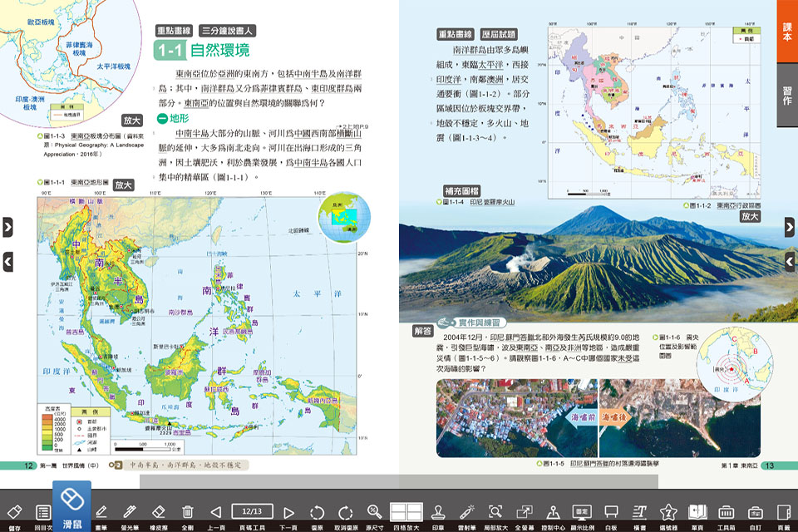Click 重點畫線 button beside 歷屆試題

[456, 34]
